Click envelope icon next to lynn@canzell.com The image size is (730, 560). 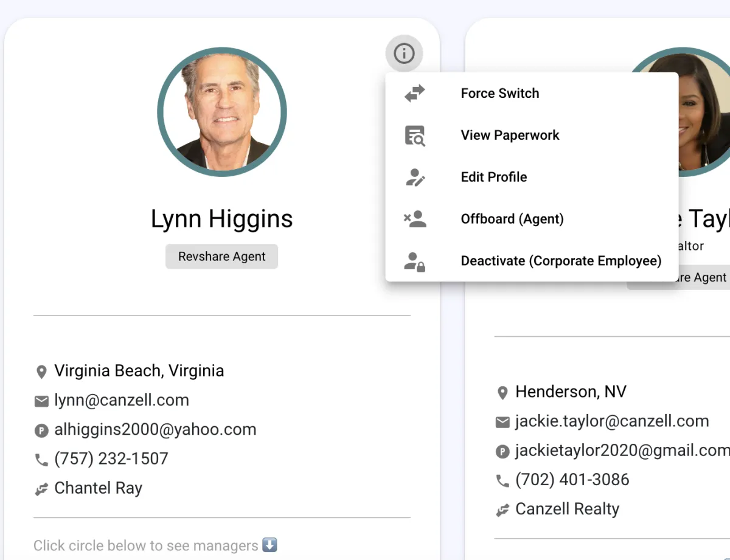(x=41, y=401)
